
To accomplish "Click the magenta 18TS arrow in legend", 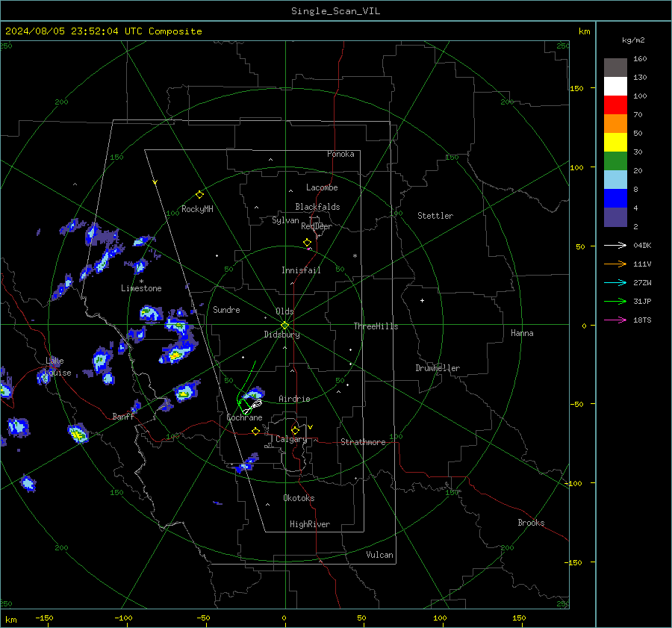I will click(615, 320).
